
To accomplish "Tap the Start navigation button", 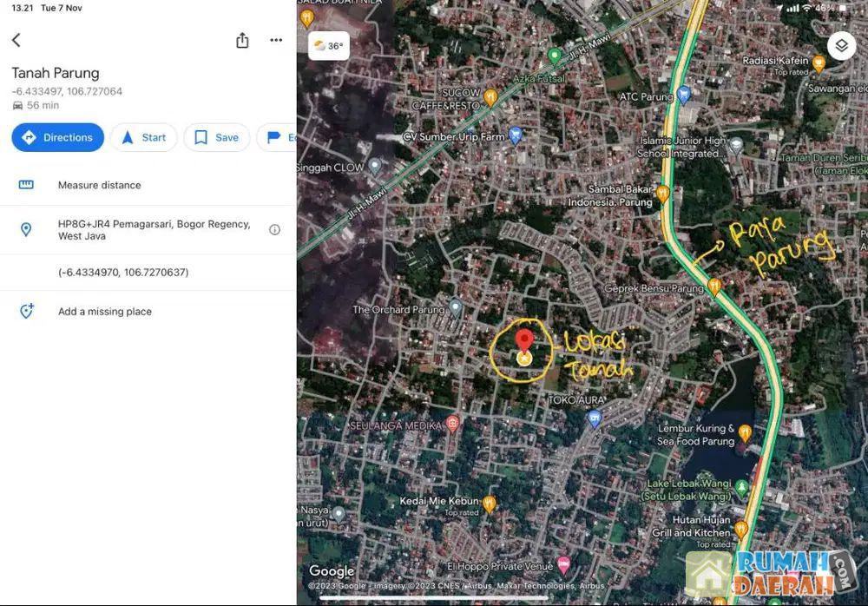I will click(x=143, y=137).
